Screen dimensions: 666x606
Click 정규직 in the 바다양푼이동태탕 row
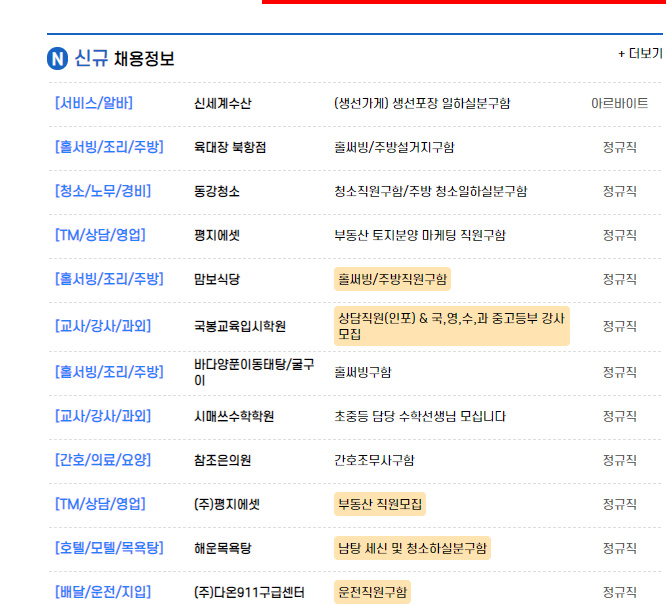pyautogui.click(x=620, y=372)
